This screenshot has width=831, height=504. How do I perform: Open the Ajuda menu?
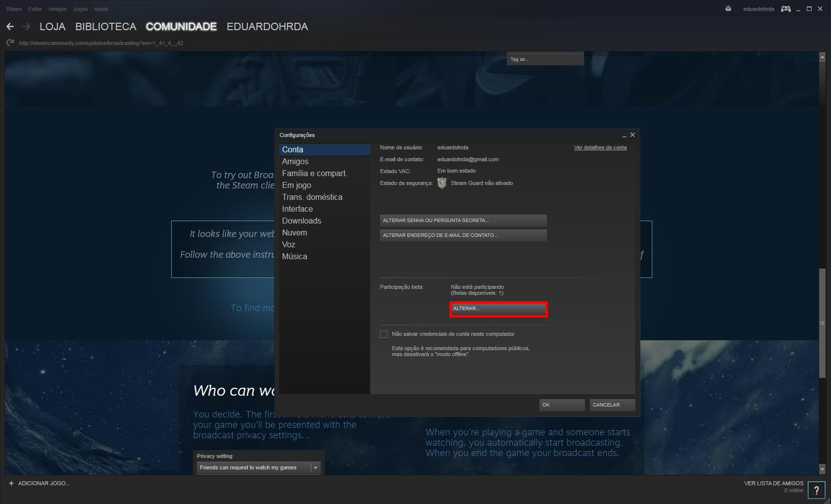click(x=101, y=9)
